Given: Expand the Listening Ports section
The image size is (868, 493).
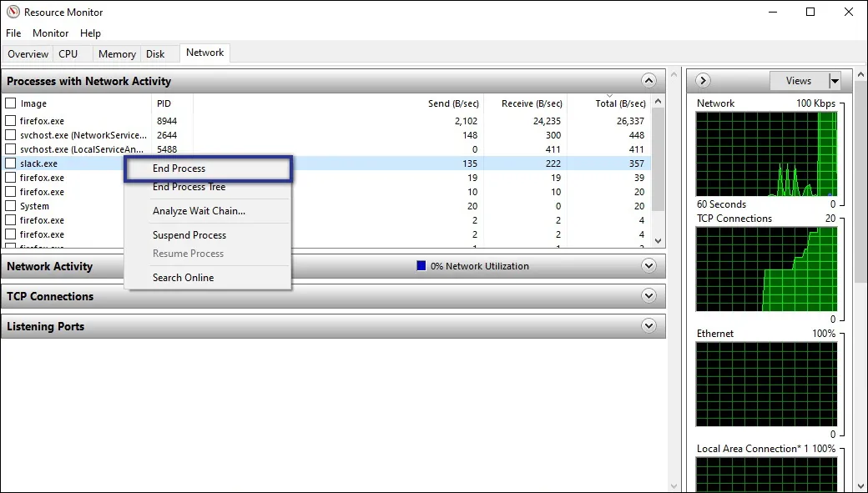Looking at the screenshot, I should (x=649, y=326).
